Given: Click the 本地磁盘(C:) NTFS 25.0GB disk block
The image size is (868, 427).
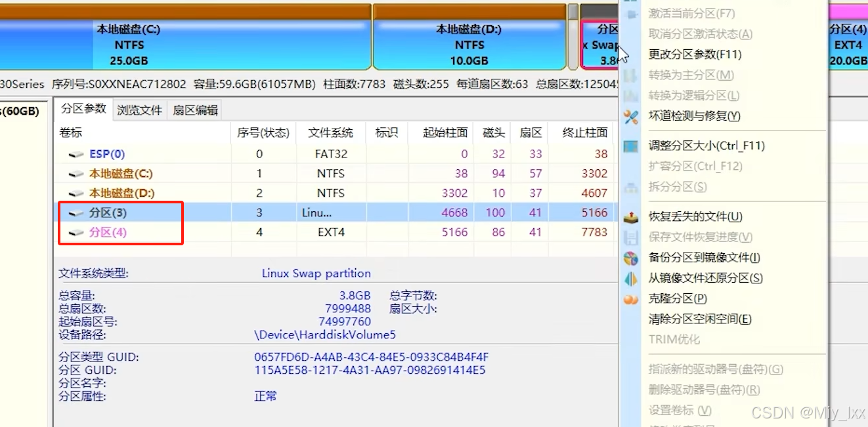Looking at the screenshot, I should tap(129, 45).
